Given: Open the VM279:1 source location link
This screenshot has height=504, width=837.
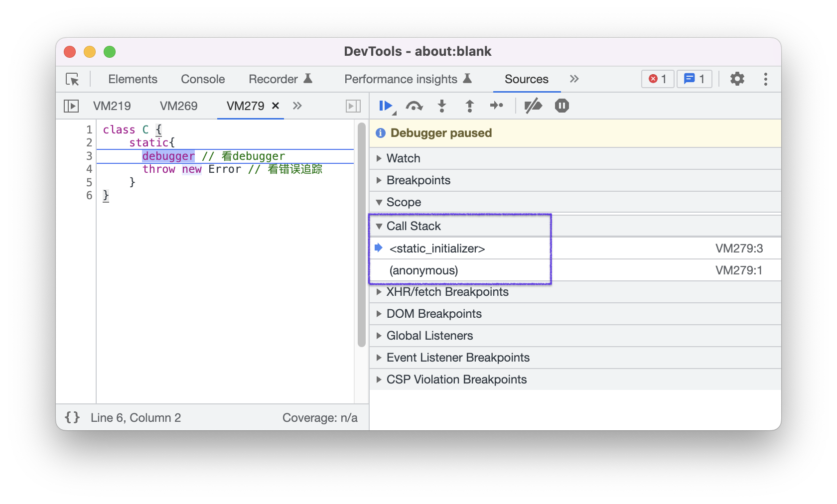Looking at the screenshot, I should point(739,270).
